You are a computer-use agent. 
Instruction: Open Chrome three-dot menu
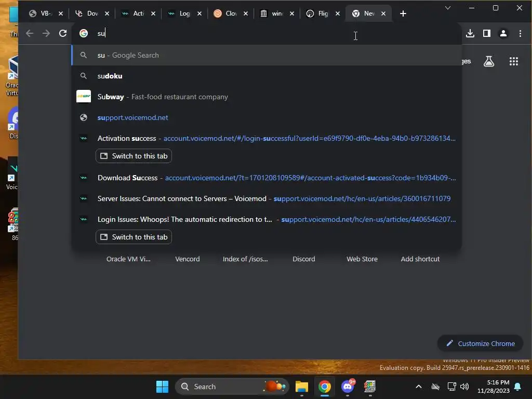pyautogui.click(x=520, y=33)
